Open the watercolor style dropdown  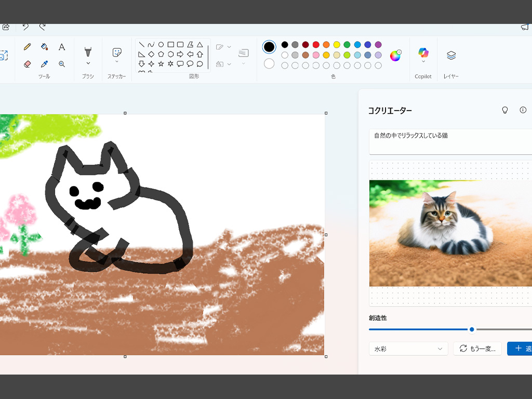(x=408, y=349)
